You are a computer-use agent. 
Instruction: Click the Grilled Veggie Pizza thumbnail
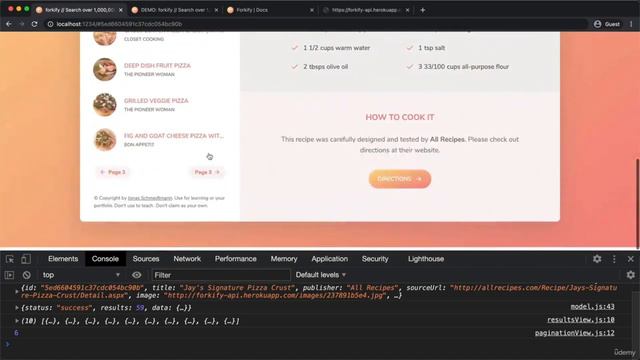(105, 104)
